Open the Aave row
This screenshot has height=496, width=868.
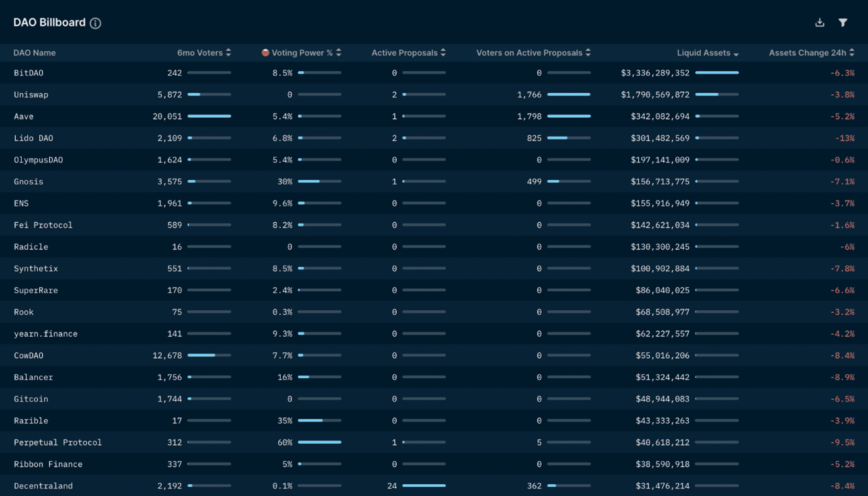coord(434,116)
